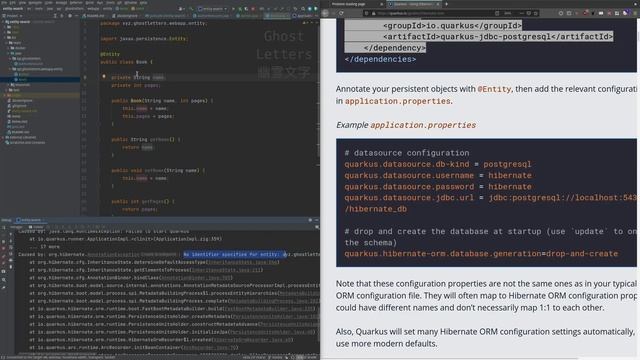This screenshot has height=360, width=640.
Task: Open a new browser tab
Action: point(446,4)
